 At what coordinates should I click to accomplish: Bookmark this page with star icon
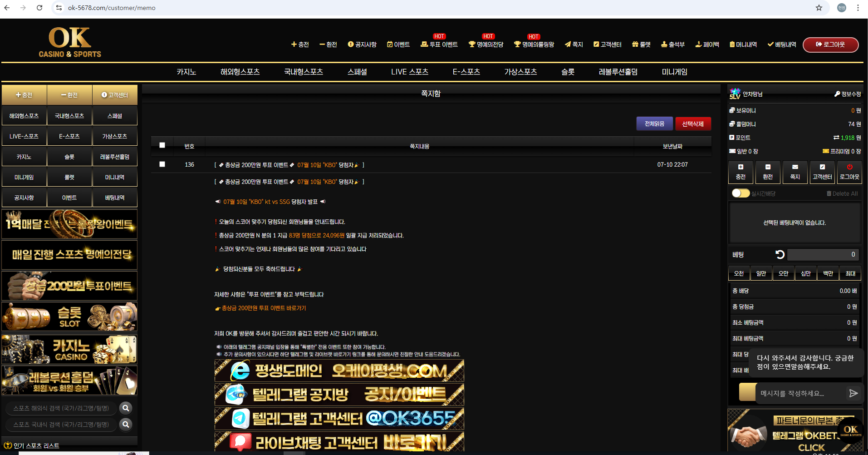pos(819,8)
